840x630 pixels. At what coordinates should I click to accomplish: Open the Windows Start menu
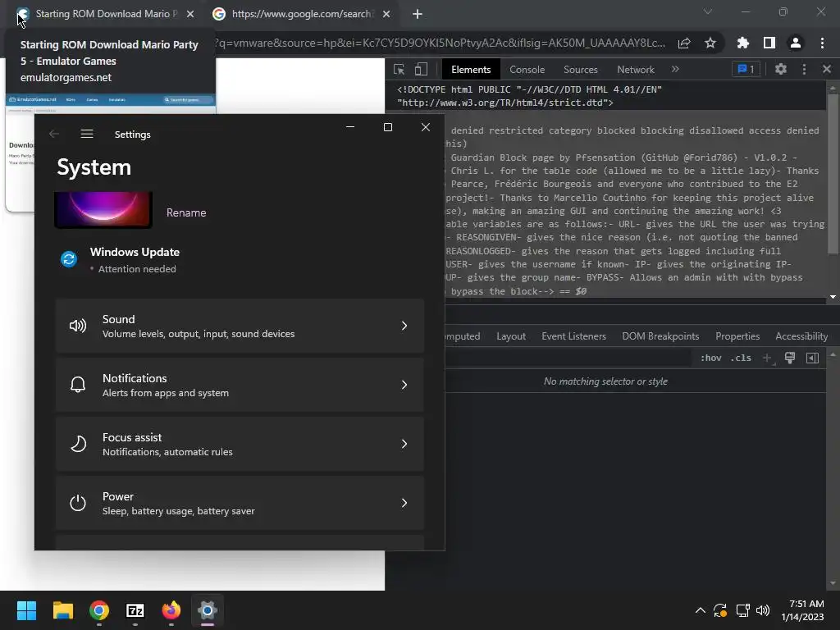pos(27,610)
